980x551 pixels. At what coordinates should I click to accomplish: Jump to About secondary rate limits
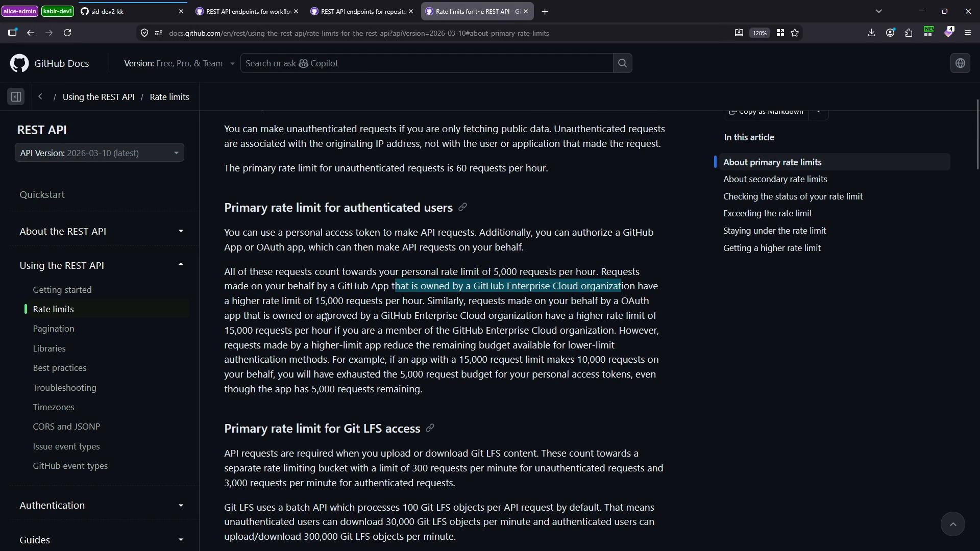click(775, 179)
